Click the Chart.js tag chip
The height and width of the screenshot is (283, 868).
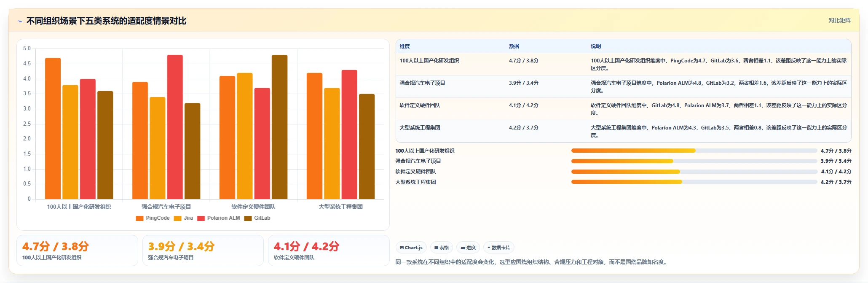(411, 248)
